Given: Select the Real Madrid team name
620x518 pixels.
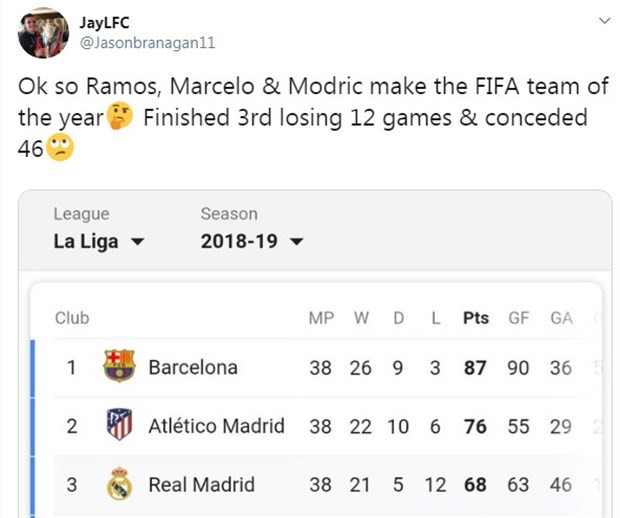Looking at the screenshot, I should (x=201, y=485).
